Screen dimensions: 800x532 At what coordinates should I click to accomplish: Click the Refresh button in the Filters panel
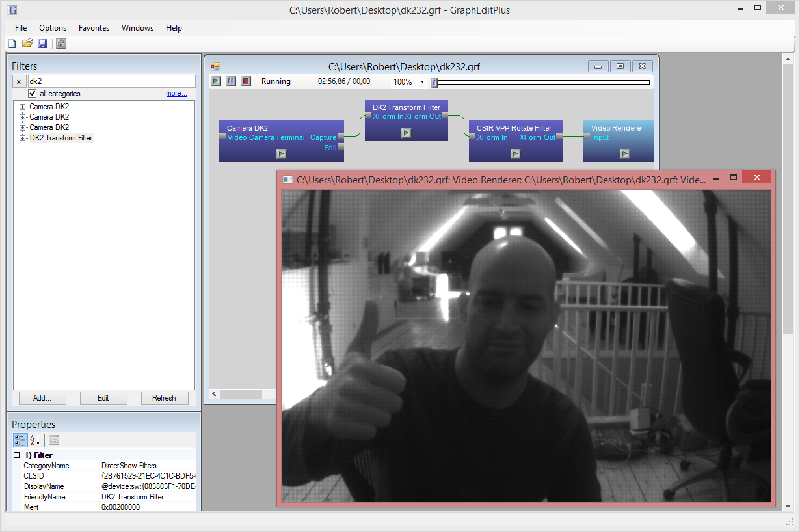pos(165,398)
